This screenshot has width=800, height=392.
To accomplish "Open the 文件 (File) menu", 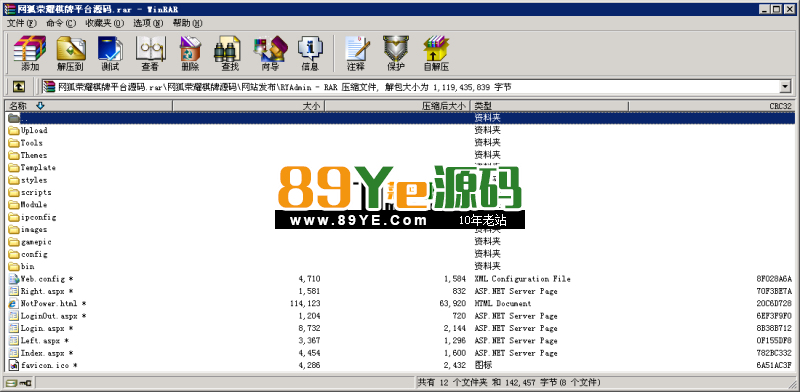I will [22, 23].
